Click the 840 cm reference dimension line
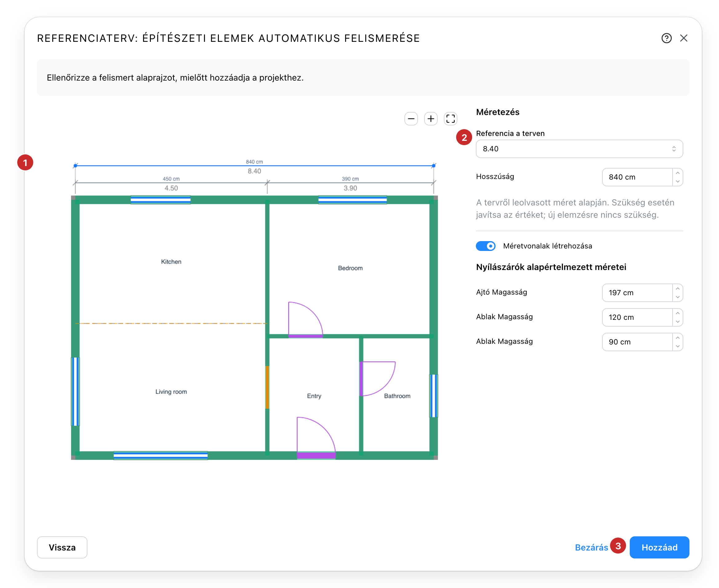 point(254,166)
